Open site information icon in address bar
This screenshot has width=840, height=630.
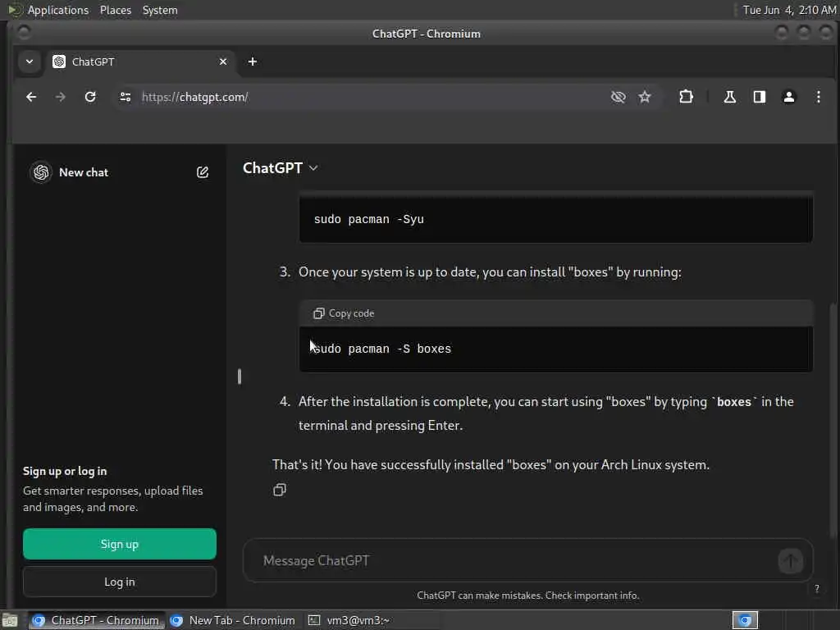tap(126, 97)
